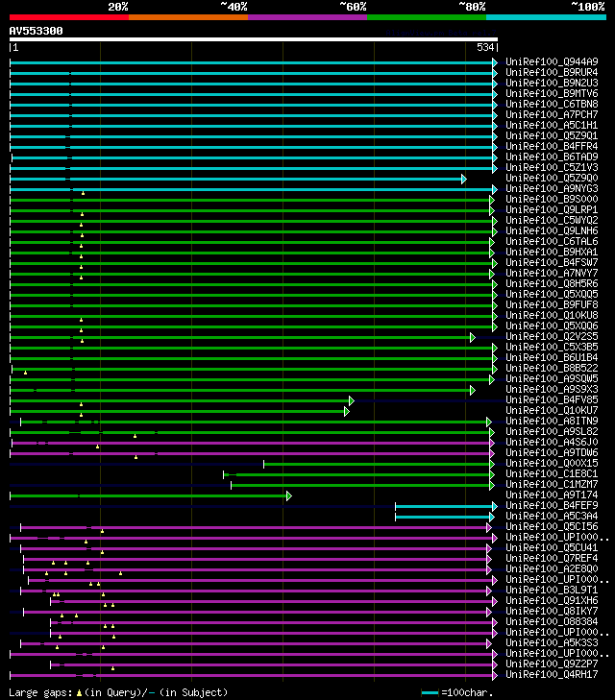
Task: Select the UniRef100_O88384 label
Action: coord(552,622)
